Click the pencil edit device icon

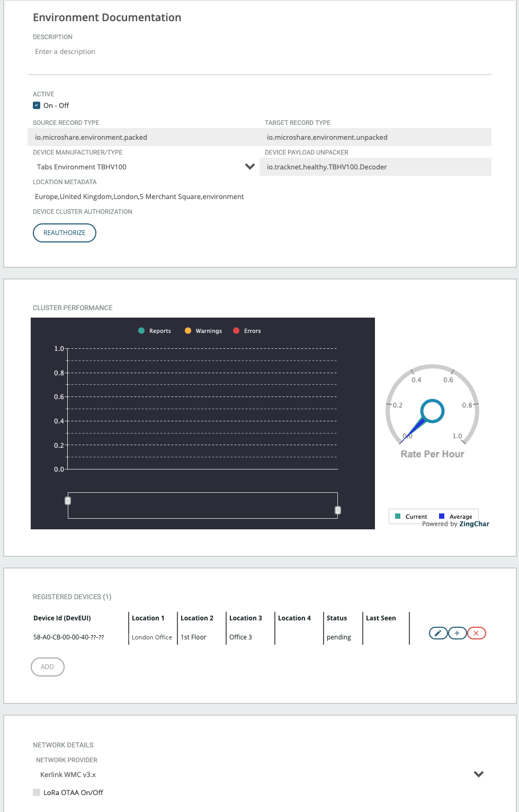[438, 633]
